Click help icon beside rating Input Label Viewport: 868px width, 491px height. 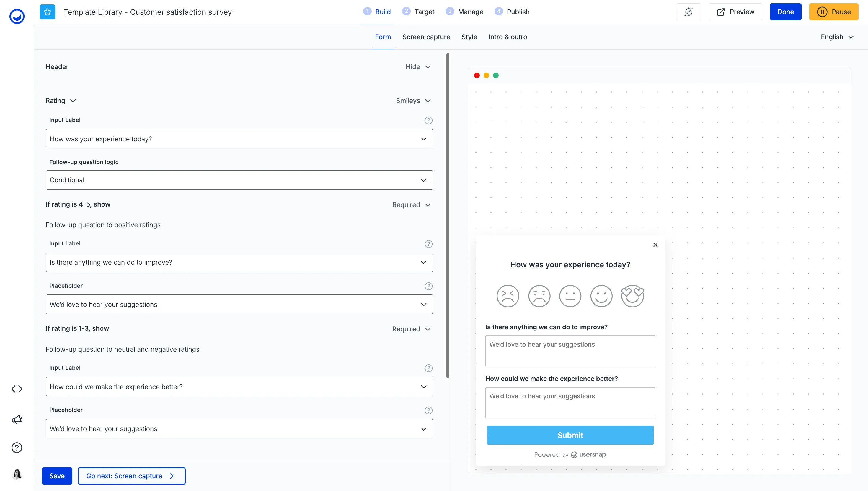tap(428, 120)
